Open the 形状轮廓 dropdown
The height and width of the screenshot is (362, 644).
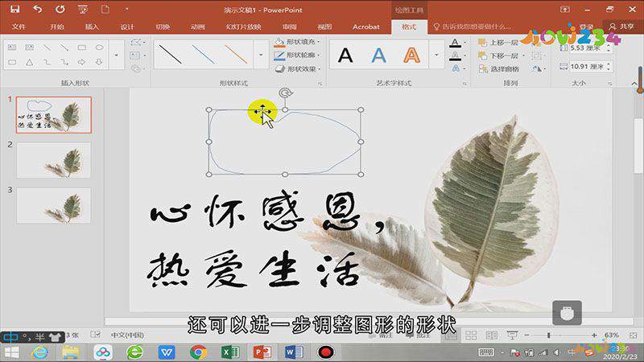pos(297,55)
